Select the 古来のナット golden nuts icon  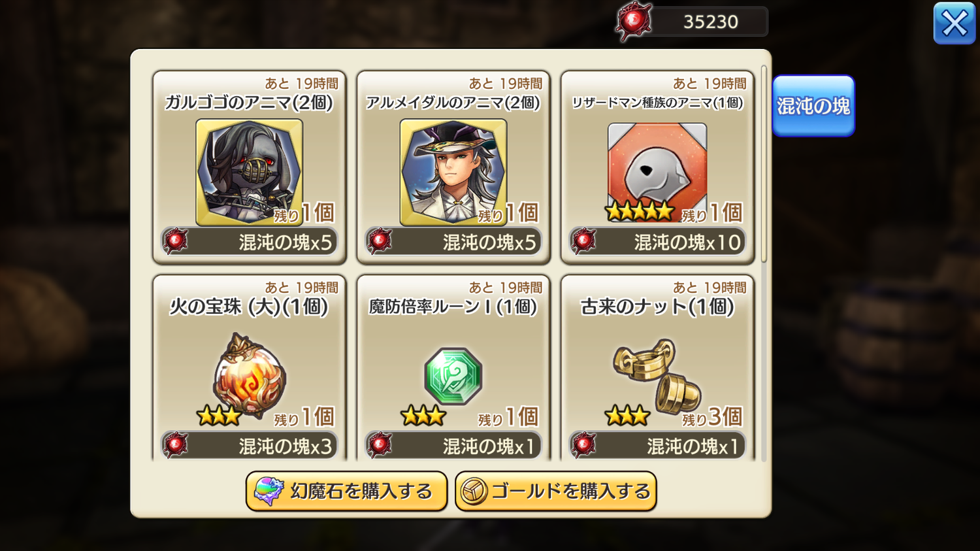point(657,376)
